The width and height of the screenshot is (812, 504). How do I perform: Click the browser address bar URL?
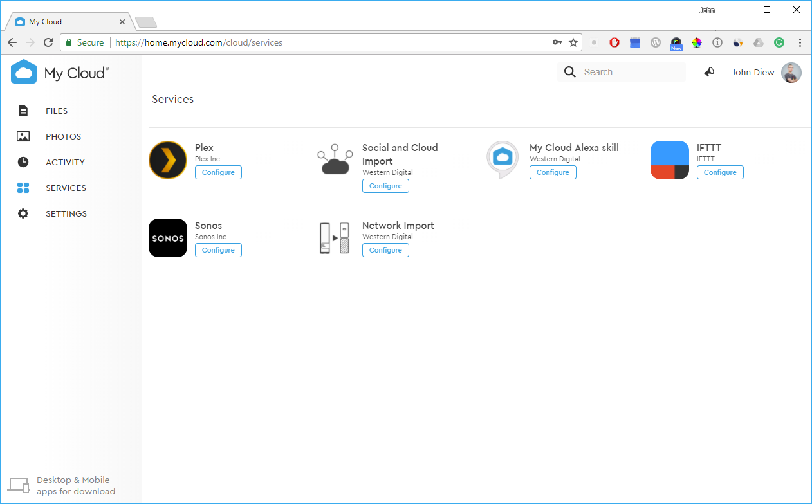[199, 42]
